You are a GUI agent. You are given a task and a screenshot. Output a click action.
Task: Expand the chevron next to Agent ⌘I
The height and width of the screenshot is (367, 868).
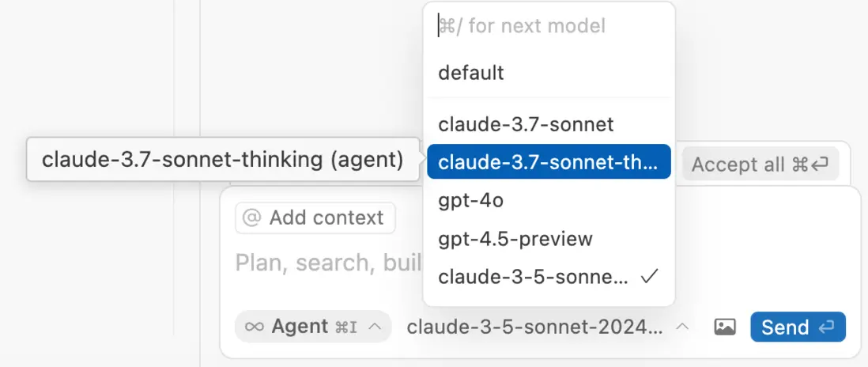[376, 327]
